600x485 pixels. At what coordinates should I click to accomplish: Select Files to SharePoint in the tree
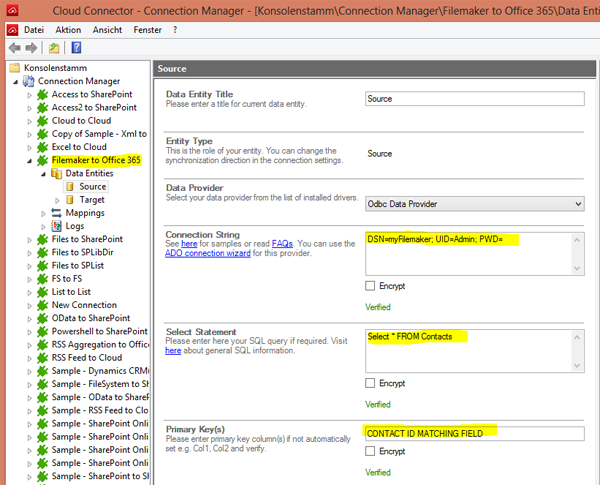(x=87, y=239)
